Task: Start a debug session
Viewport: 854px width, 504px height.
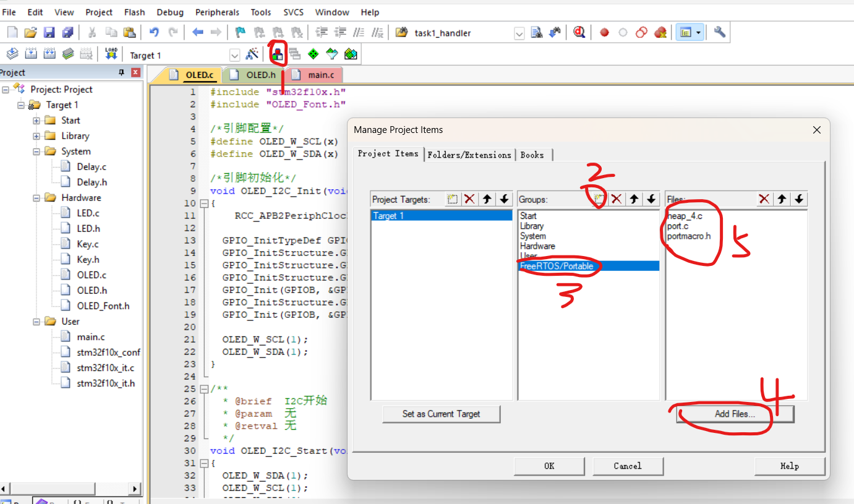Action: tap(579, 32)
